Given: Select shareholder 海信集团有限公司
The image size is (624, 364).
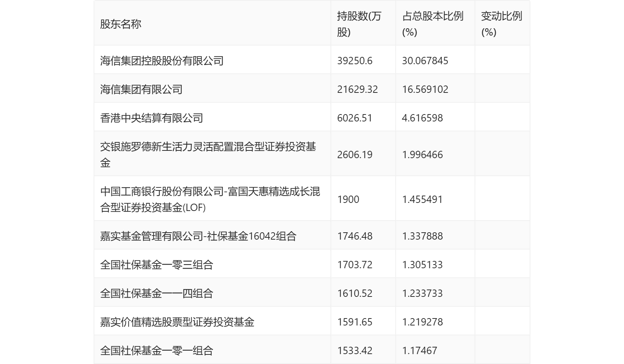Looking at the screenshot, I should [x=141, y=89].
